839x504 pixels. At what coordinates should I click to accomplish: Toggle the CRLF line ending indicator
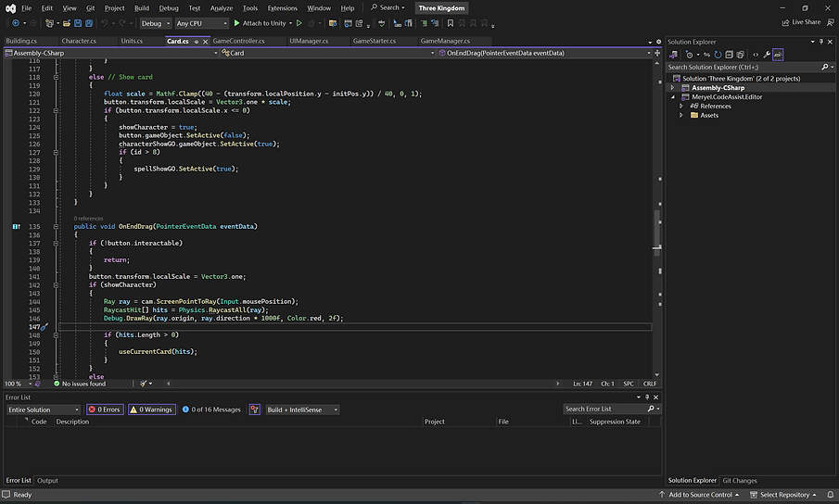650,384
